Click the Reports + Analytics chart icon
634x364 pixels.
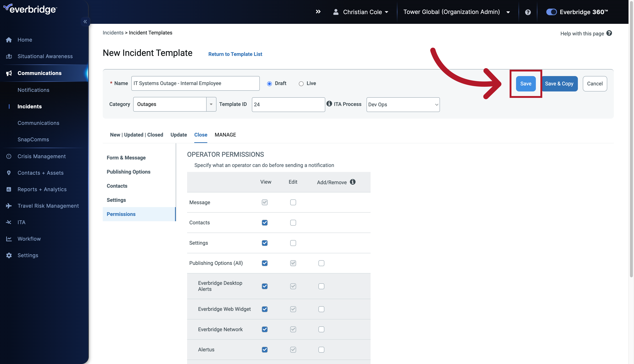tap(9, 189)
